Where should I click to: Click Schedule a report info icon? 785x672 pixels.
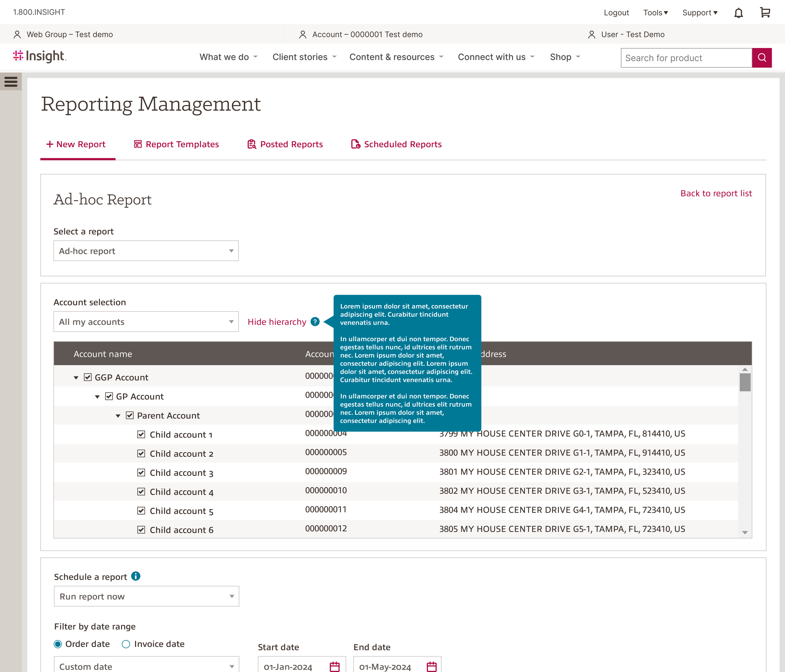click(x=136, y=576)
